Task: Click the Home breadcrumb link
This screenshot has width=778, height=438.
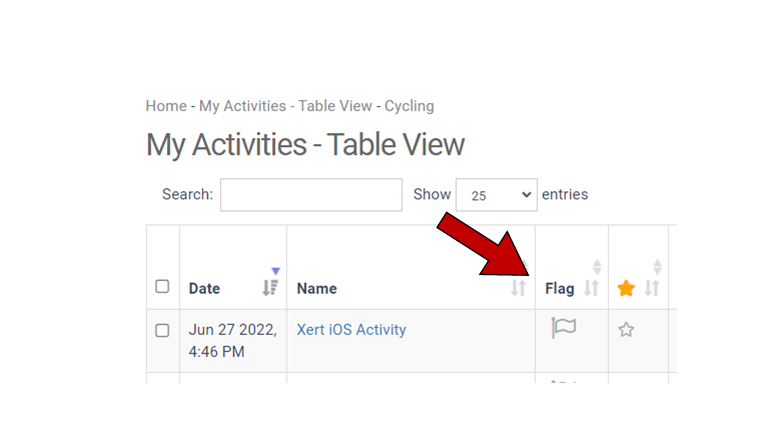Action: tap(166, 106)
